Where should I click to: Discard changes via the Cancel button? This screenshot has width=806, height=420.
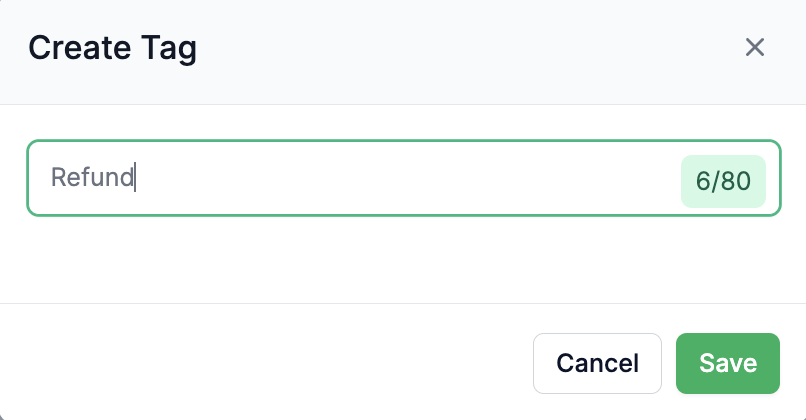click(x=597, y=363)
